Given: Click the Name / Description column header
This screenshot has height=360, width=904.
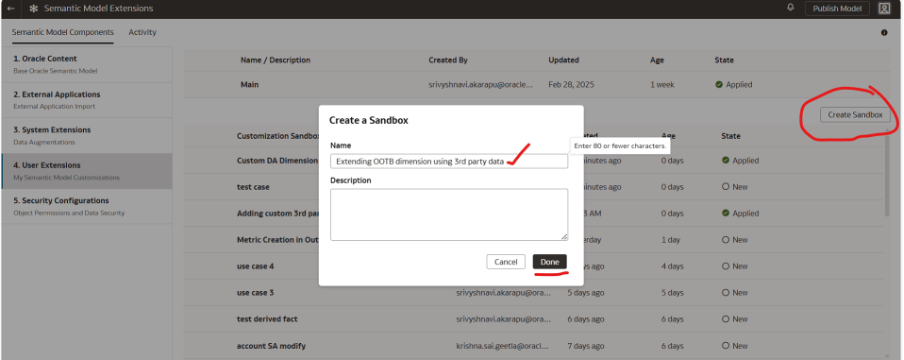Looking at the screenshot, I should [x=275, y=60].
